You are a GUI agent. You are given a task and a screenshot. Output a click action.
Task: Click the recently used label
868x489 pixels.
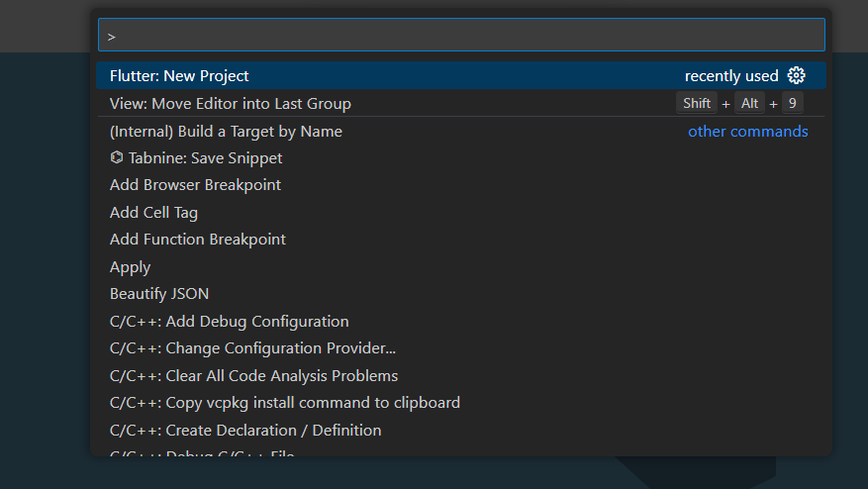click(x=731, y=76)
